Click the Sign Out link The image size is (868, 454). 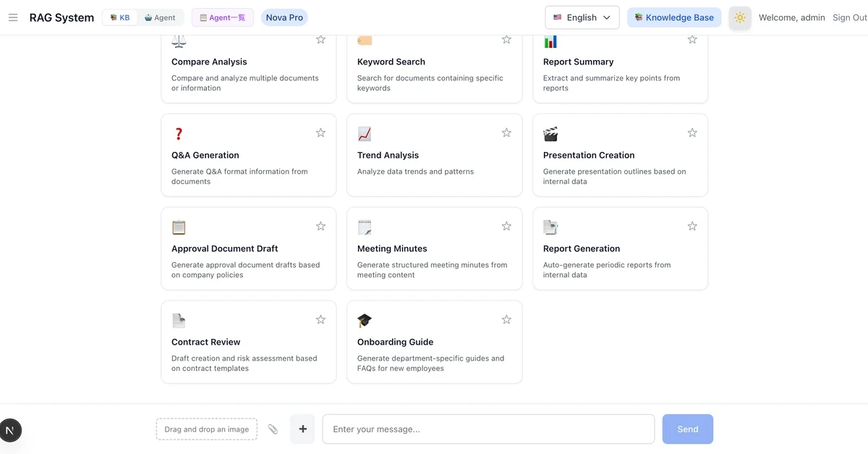tap(849, 17)
